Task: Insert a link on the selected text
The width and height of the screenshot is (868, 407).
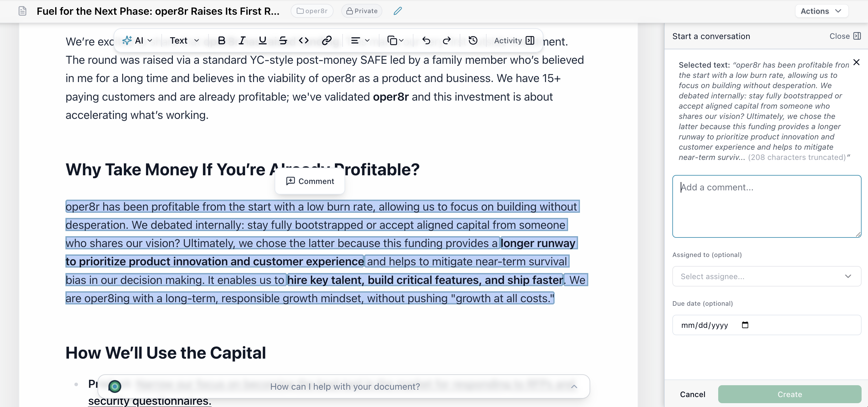Action: (x=326, y=40)
